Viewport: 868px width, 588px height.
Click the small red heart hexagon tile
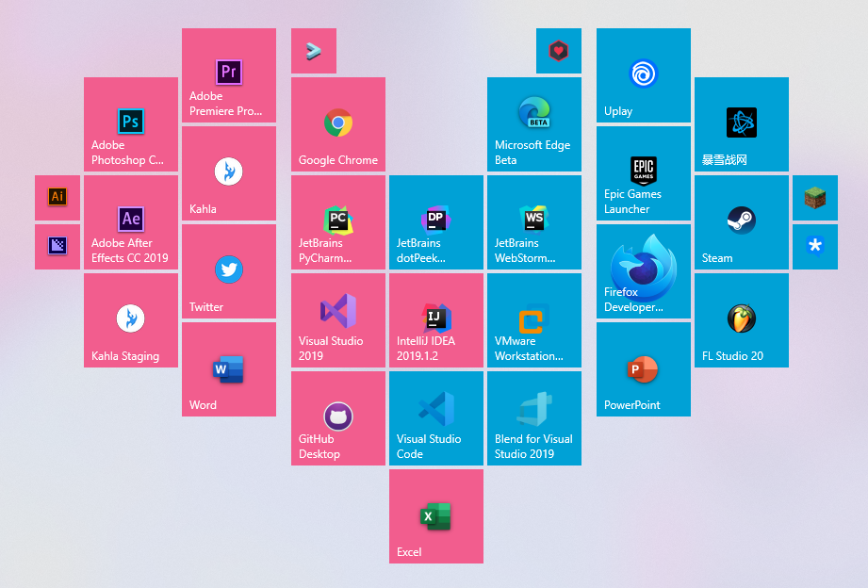[x=559, y=51]
